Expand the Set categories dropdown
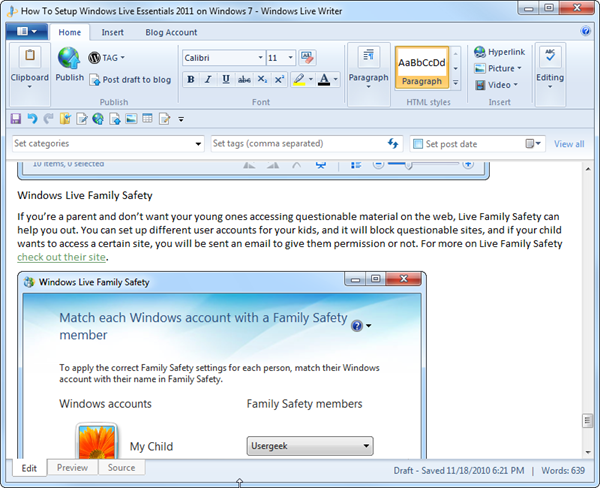This screenshot has width=600, height=488. tap(197, 144)
